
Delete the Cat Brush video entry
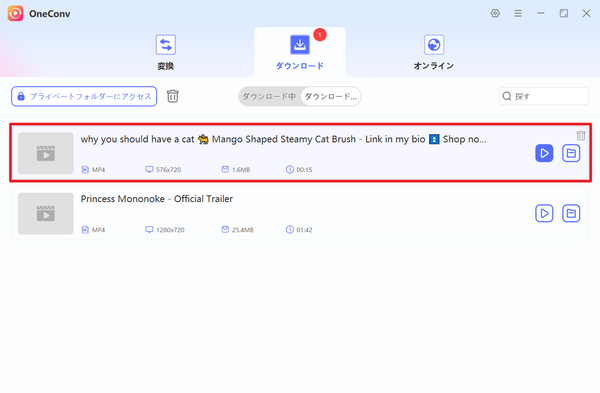[581, 135]
